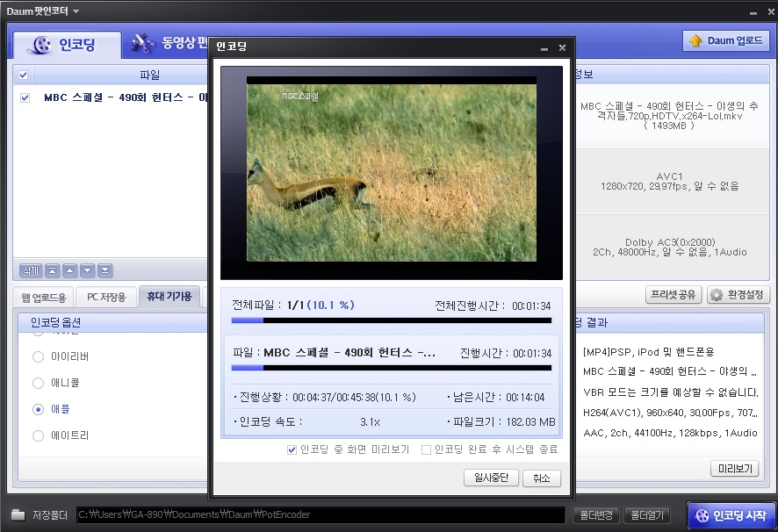Click the save folder path field
Viewport: 778px width, 532px height.
[321, 514]
